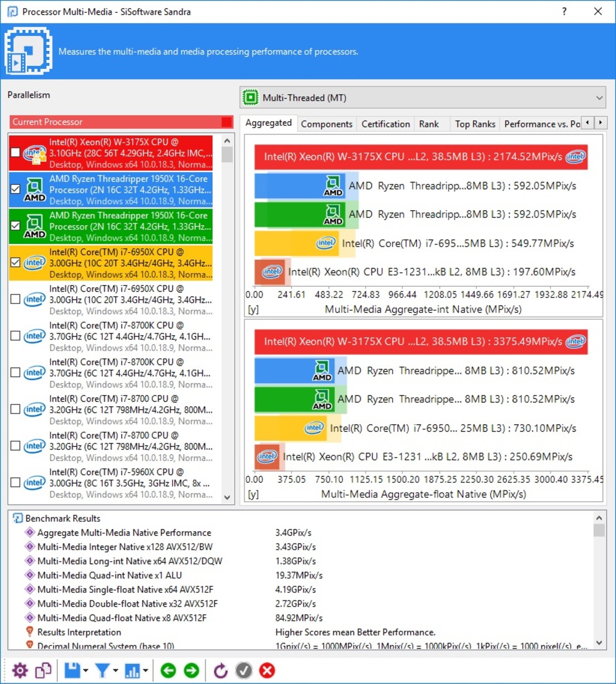Click the diamond icon beside Multi-Media Quad-float Native
The height and width of the screenshot is (684, 616).
tap(30, 617)
